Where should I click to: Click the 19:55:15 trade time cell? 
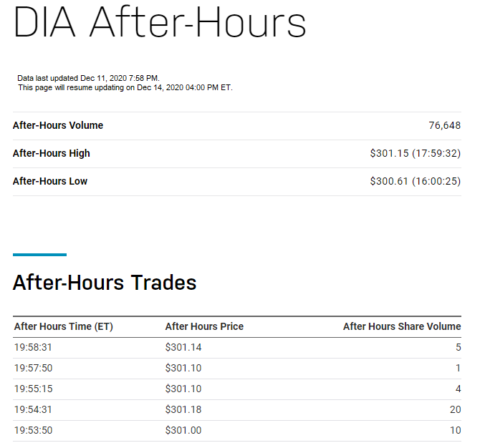(x=34, y=389)
